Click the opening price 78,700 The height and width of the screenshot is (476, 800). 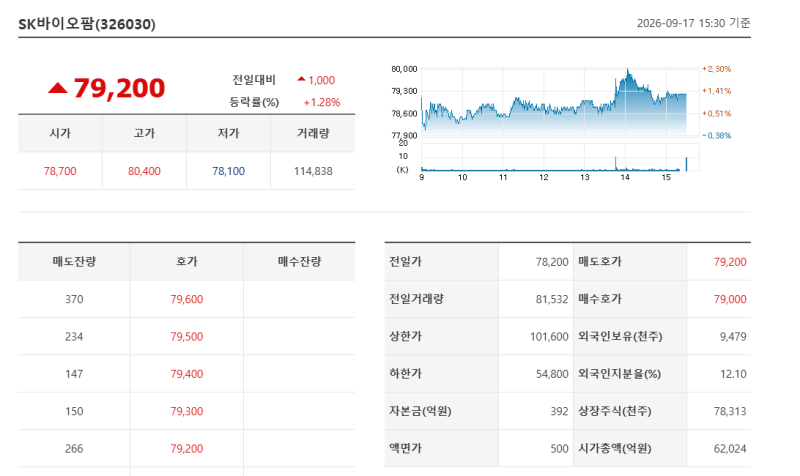click(60, 171)
